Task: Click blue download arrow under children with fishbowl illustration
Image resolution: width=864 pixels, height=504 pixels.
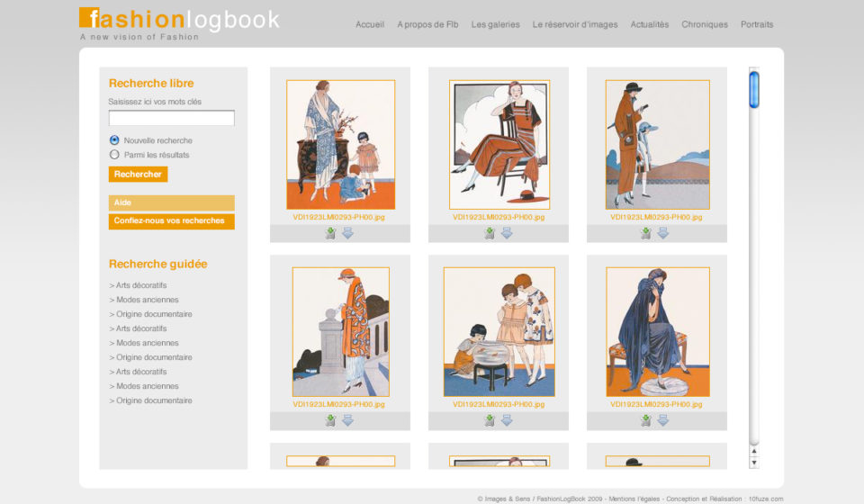Action: click(x=507, y=421)
